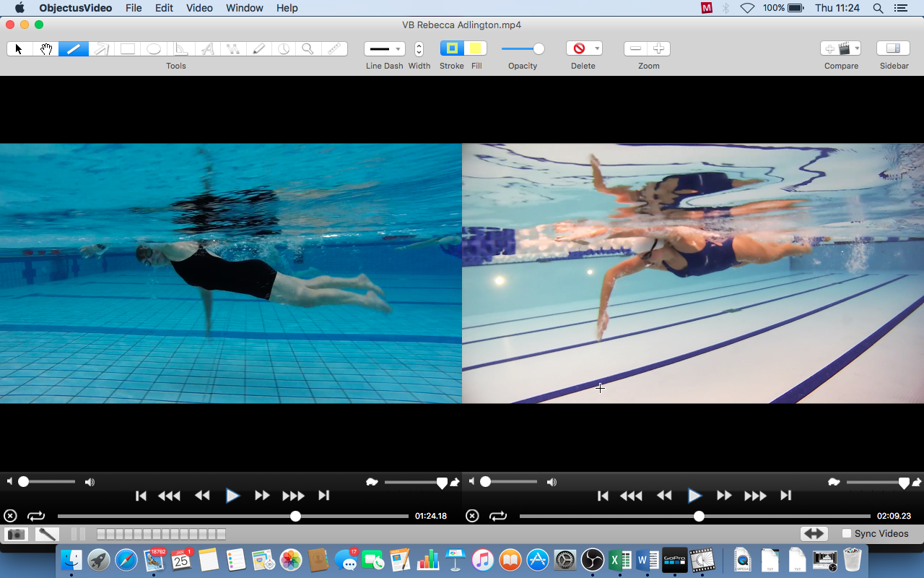Step left video back with double arrows
The image size is (924, 578).
(x=203, y=496)
